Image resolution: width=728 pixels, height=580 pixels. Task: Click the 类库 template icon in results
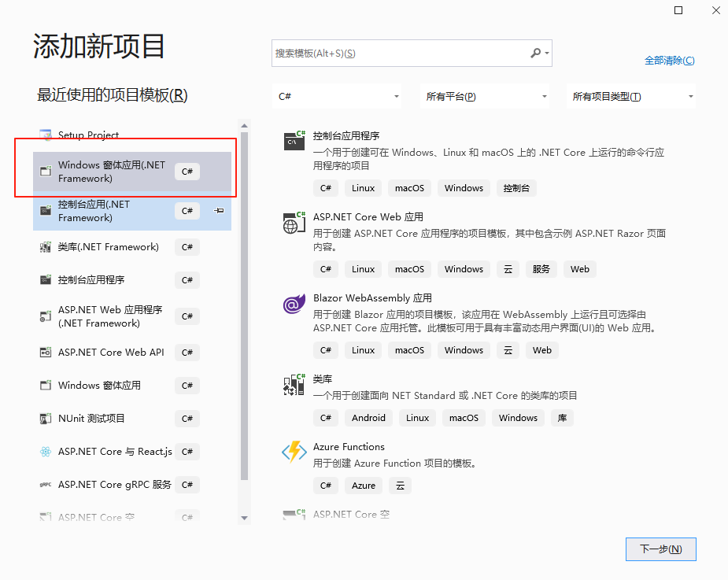click(294, 385)
